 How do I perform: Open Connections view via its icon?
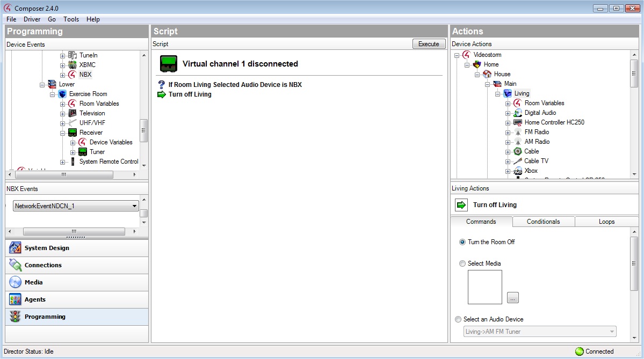[x=15, y=265]
